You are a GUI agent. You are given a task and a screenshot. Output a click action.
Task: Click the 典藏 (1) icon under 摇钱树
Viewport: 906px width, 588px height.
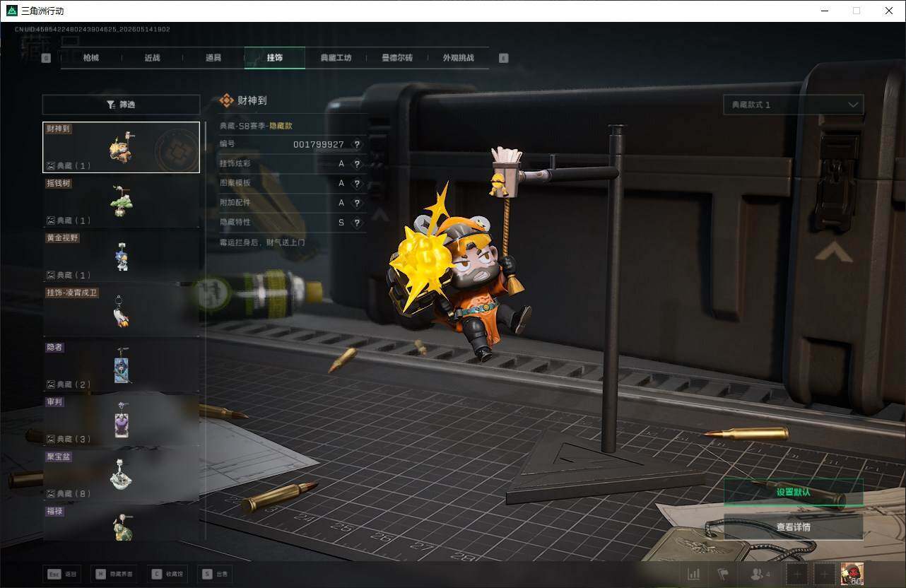(x=51, y=220)
